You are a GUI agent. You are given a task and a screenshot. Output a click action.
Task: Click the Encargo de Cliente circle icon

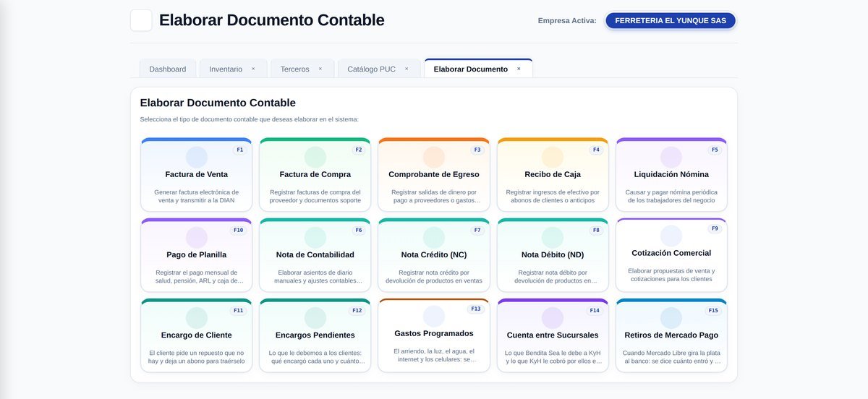pos(197,317)
